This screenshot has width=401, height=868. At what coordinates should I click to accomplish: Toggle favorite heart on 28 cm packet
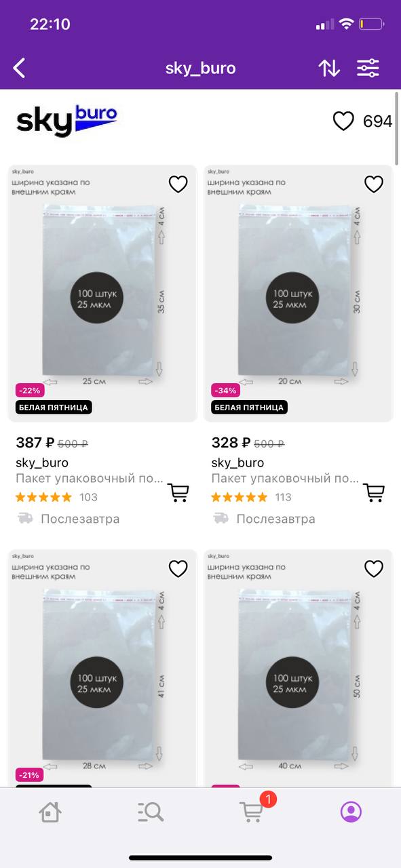(178, 568)
